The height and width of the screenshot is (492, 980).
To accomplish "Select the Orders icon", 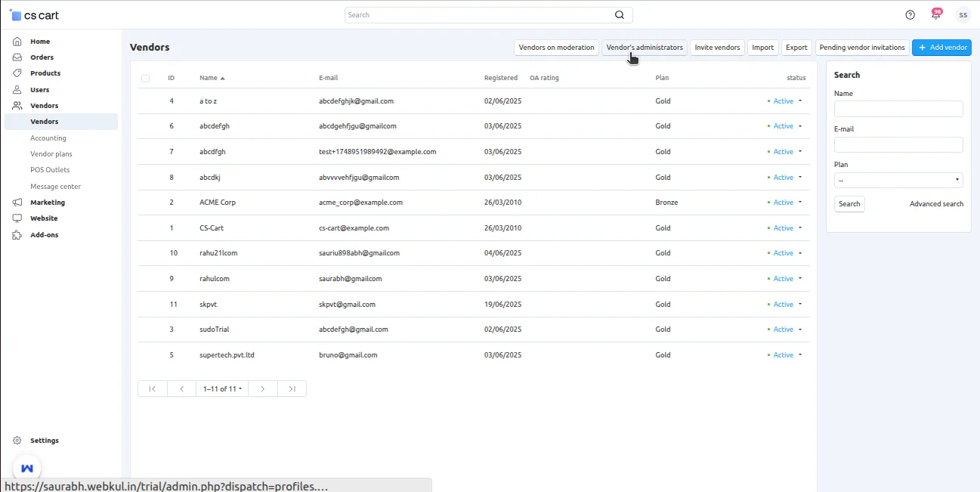I will click(x=16, y=57).
